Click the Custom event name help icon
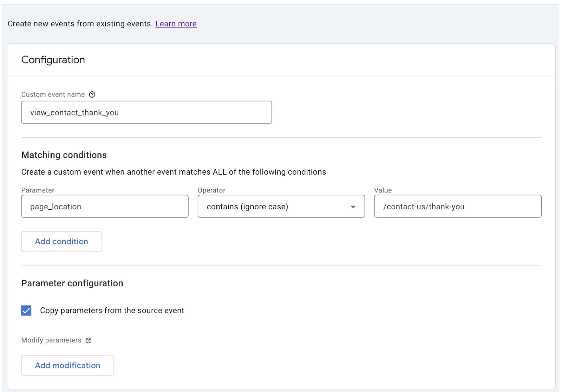Image resolution: width=562 pixels, height=392 pixels. [92, 94]
